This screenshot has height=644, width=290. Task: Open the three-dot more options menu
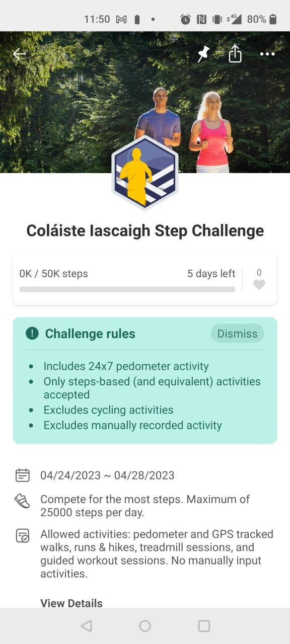[x=267, y=54]
